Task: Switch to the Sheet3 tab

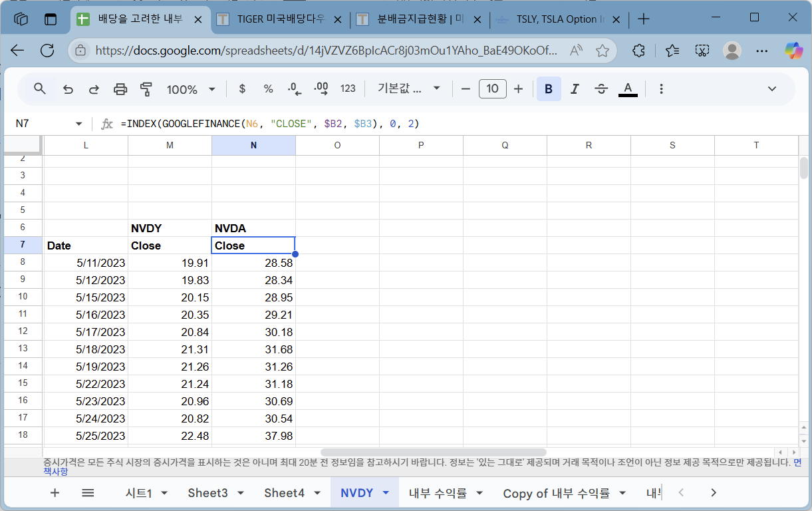Action: [x=207, y=493]
